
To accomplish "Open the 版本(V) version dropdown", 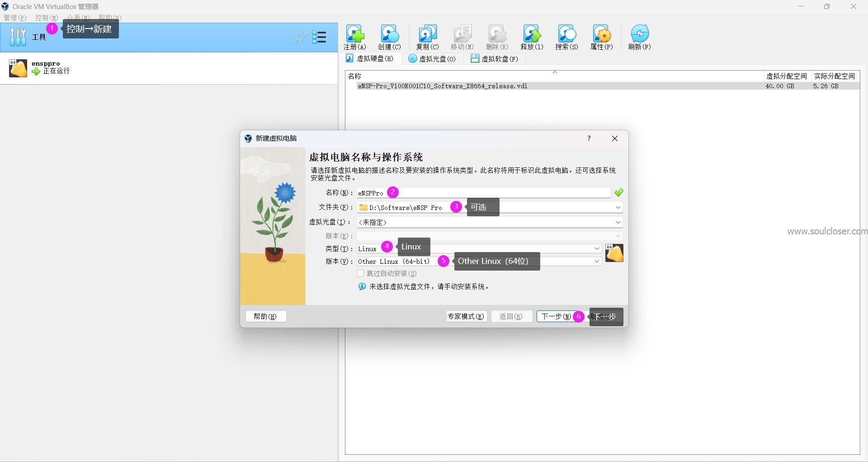I will pos(597,262).
